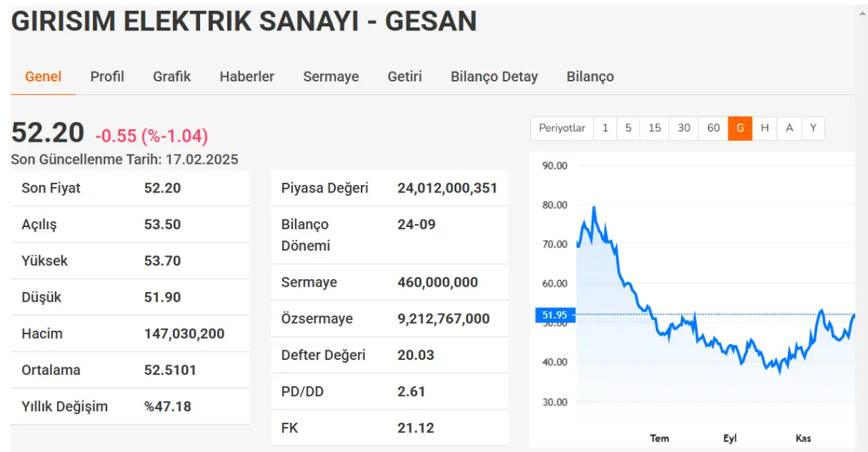Select the yearly Y period button
This screenshot has height=452, width=868.
coord(813,128)
